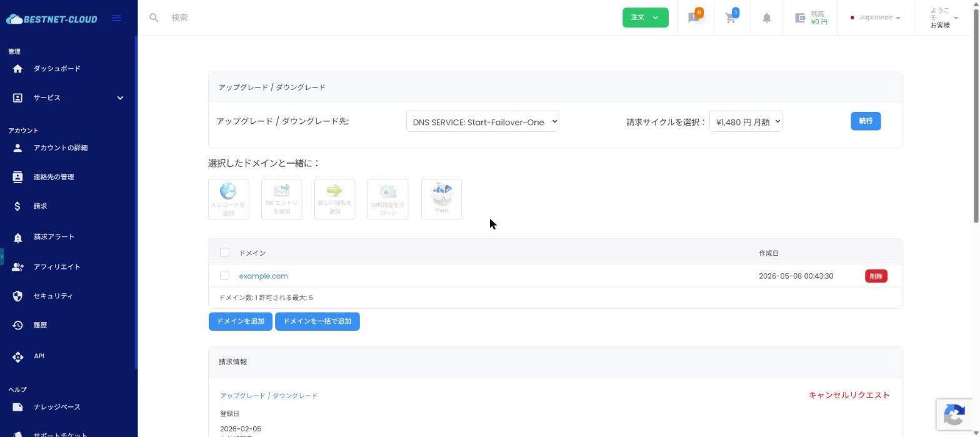Click the アップグレード / ダウングレード link in 請求情報

(x=269, y=396)
